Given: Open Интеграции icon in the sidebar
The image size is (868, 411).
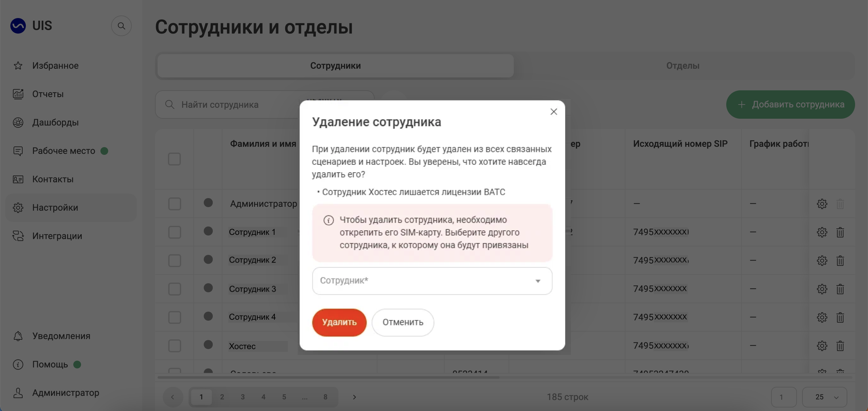Looking at the screenshot, I should point(18,236).
